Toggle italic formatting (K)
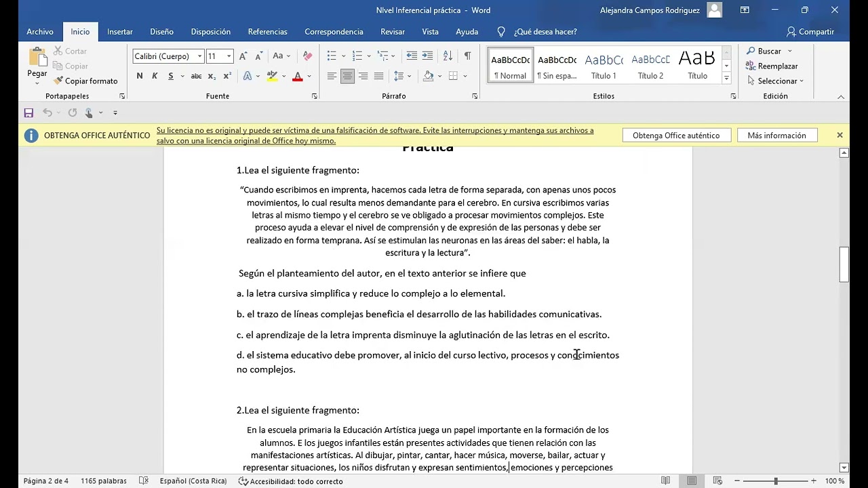This screenshot has width=868, height=488. (155, 76)
